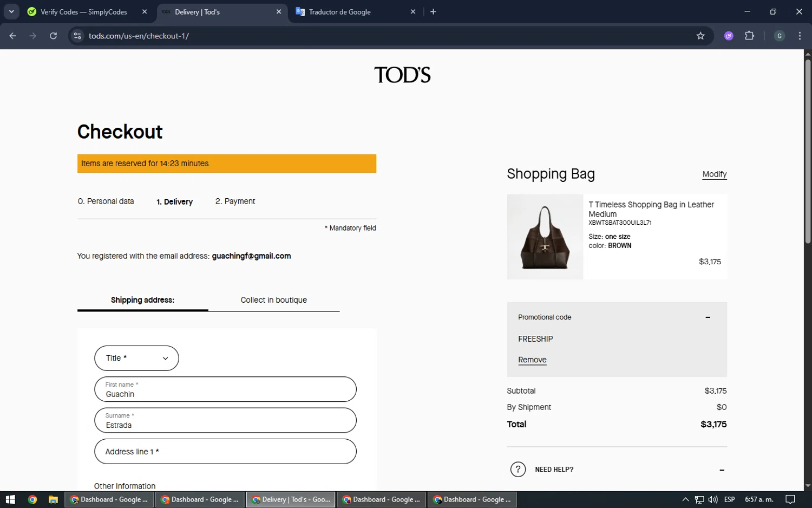Viewport: 812px width, 508px height.
Task: Open the Title dropdown
Action: coord(136,358)
